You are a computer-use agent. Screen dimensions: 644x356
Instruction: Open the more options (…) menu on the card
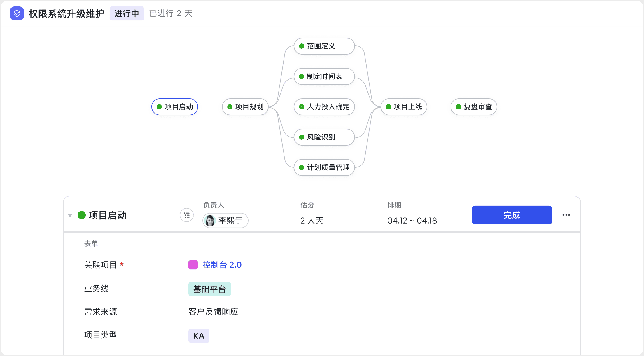tap(567, 215)
